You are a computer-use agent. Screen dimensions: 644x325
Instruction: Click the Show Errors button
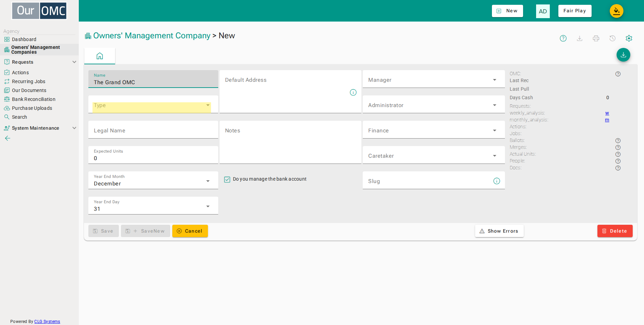coord(499,231)
